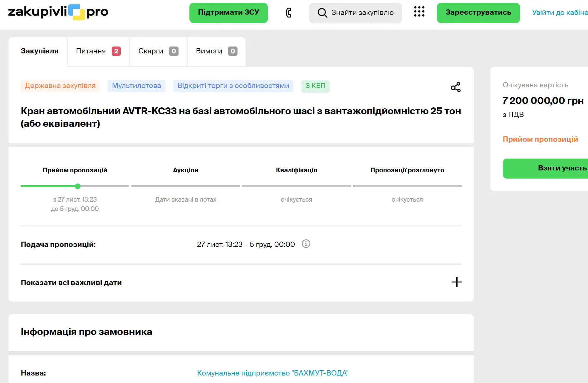This screenshot has height=383, width=588.
Task: Click the share icon for this tender
Action: [455, 87]
